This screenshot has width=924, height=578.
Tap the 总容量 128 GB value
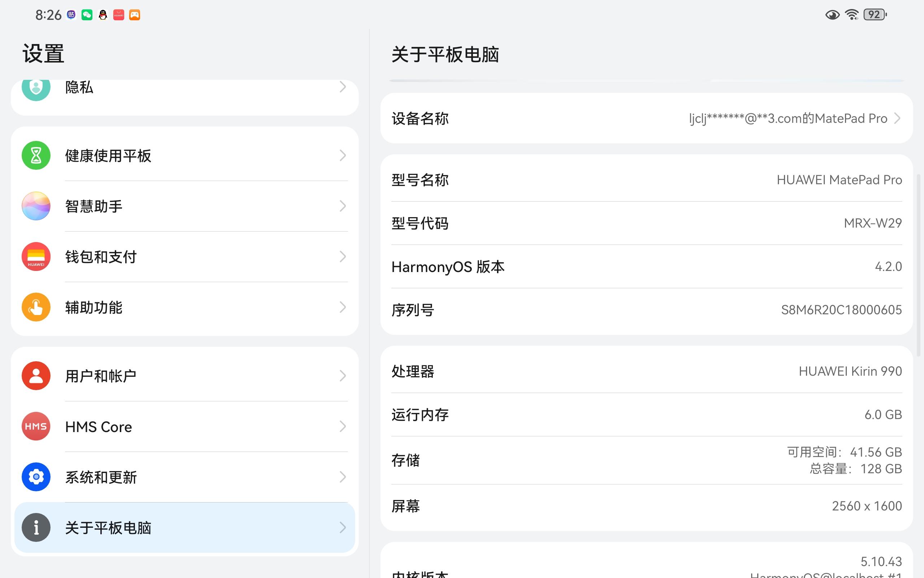click(x=856, y=469)
